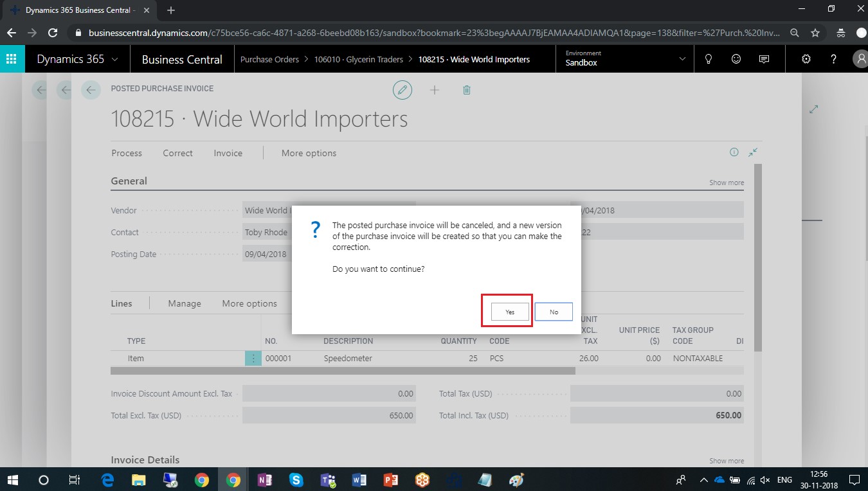Open the Manage menu in Lines
Viewport: 868px width, 491px height.
[x=185, y=303]
